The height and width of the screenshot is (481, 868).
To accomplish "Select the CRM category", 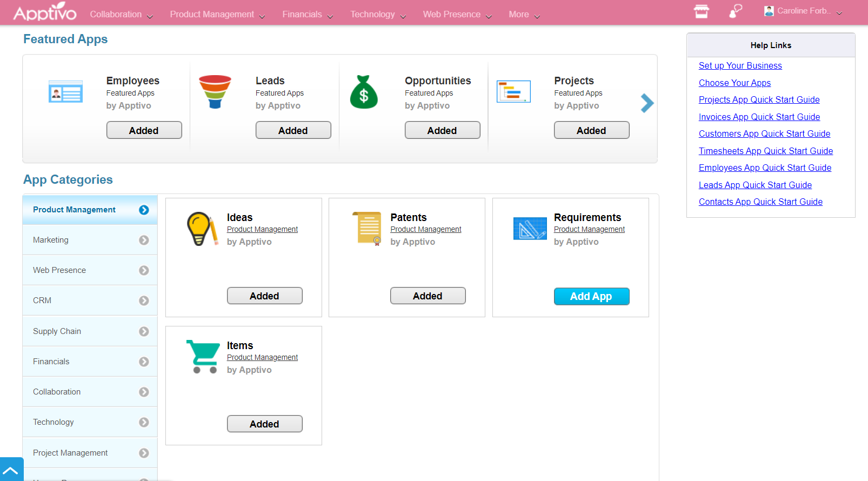I will tap(90, 300).
